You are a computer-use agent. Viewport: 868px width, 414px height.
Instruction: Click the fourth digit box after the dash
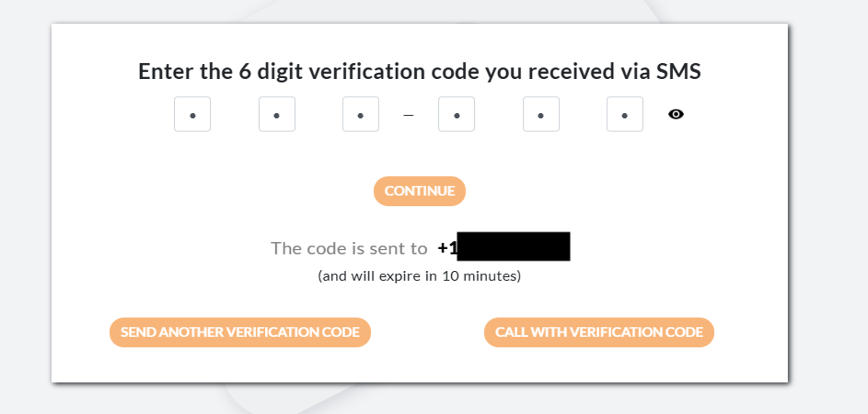click(456, 114)
